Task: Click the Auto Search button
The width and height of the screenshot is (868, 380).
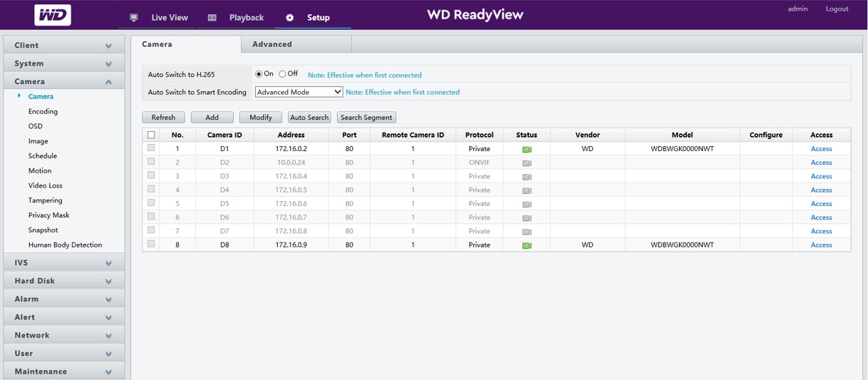Action: point(309,117)
